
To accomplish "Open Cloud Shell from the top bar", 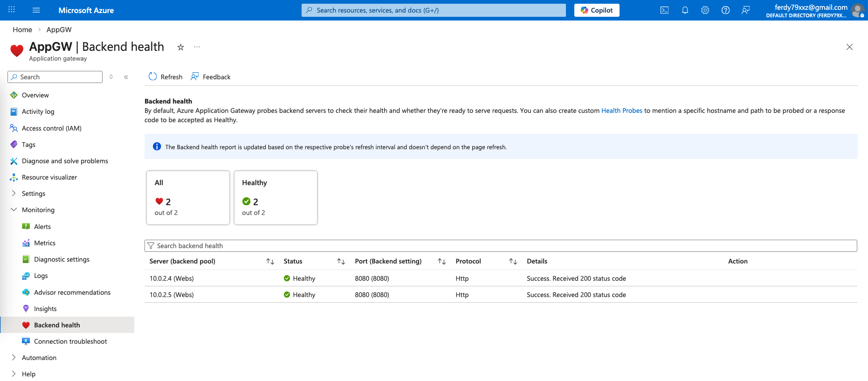I will [664, 10].
